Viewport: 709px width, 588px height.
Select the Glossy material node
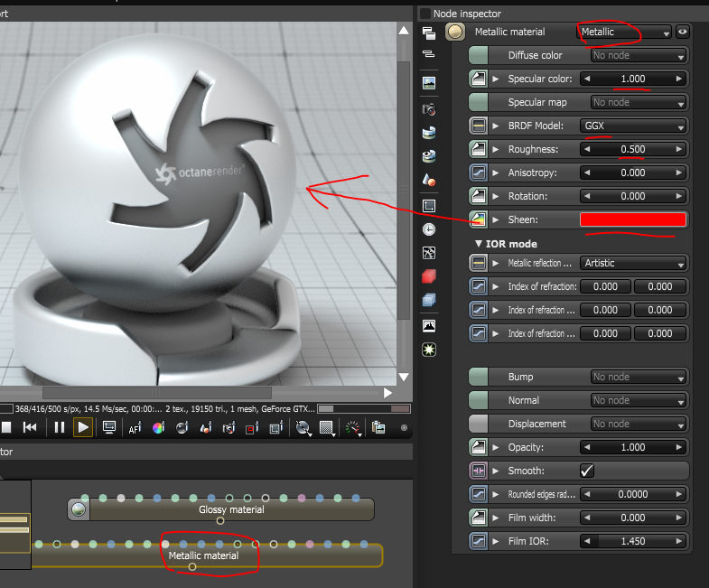coord(221,509)
